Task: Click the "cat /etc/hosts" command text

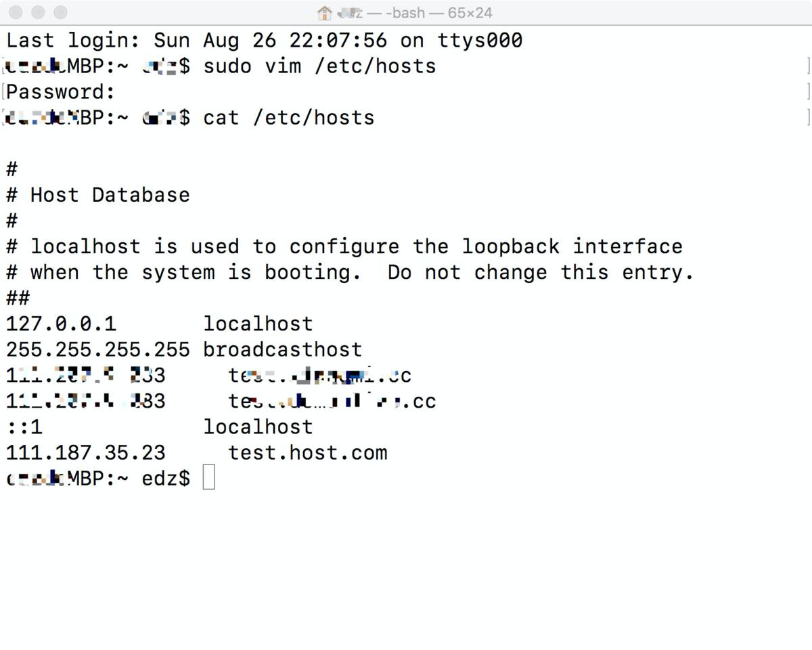Action: click(289, 117)
